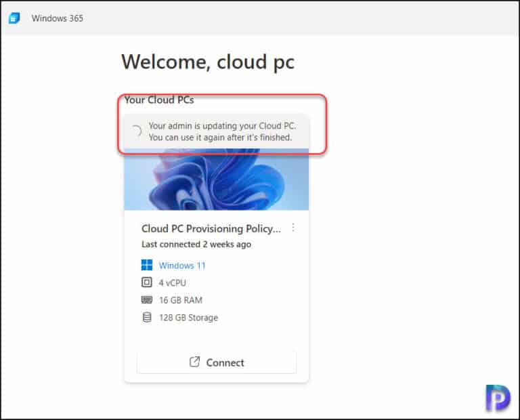Click the 'Windows 365' title text

click(58, 18)
